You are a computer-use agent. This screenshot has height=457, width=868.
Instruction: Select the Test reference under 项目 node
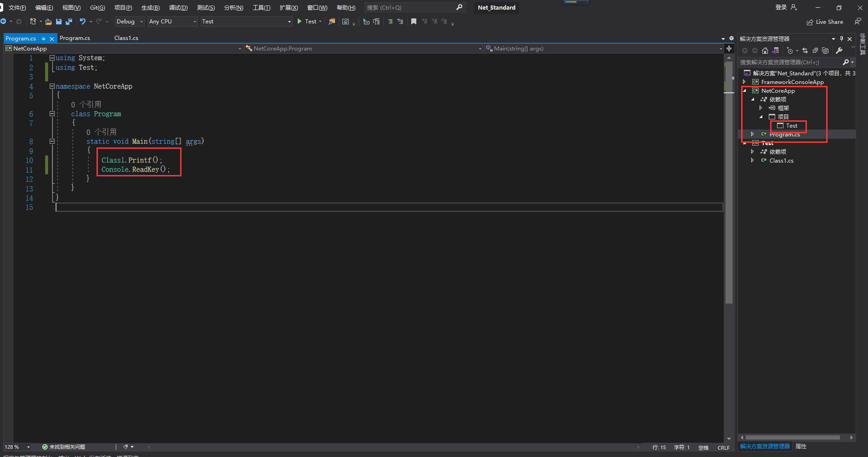pos(791,125)
